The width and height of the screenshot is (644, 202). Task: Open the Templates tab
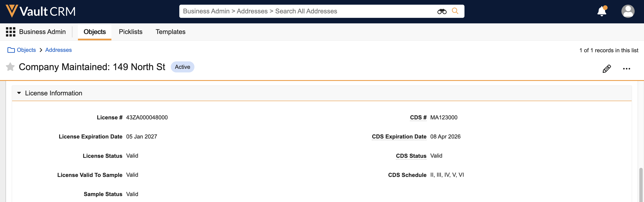(x=171, y=32)
